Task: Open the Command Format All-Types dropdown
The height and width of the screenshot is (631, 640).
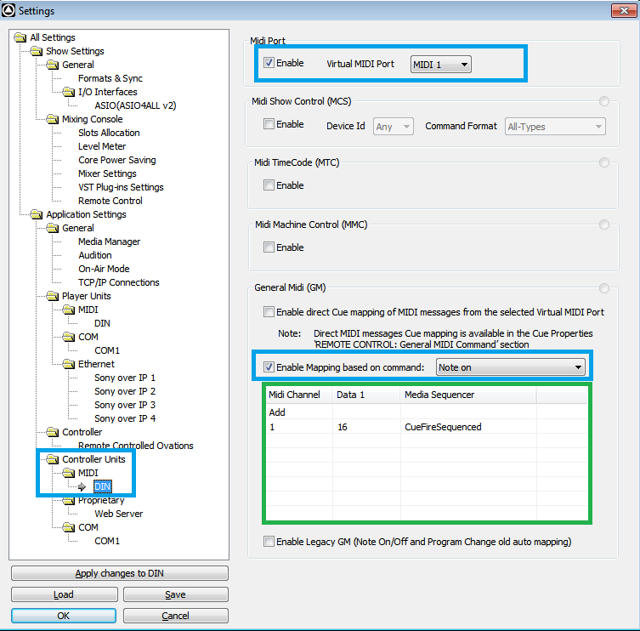Action: tap(555, 127)
